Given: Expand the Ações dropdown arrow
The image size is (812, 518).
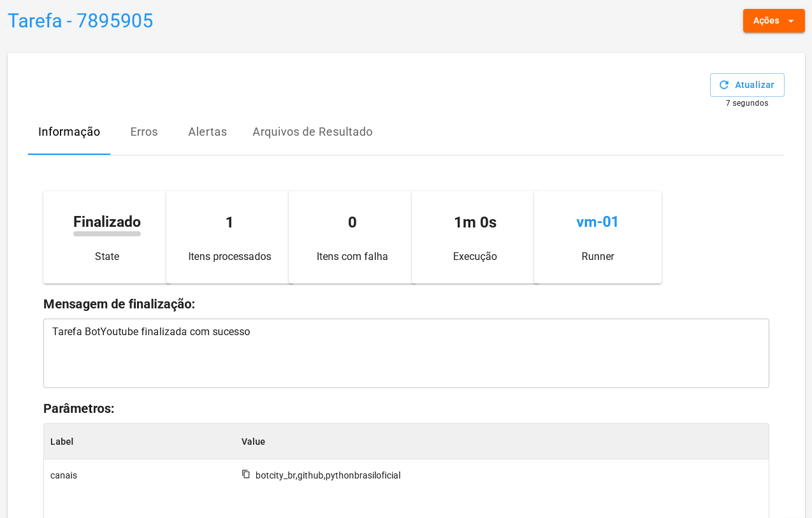Looking at the screenshot, I should 791,21.
